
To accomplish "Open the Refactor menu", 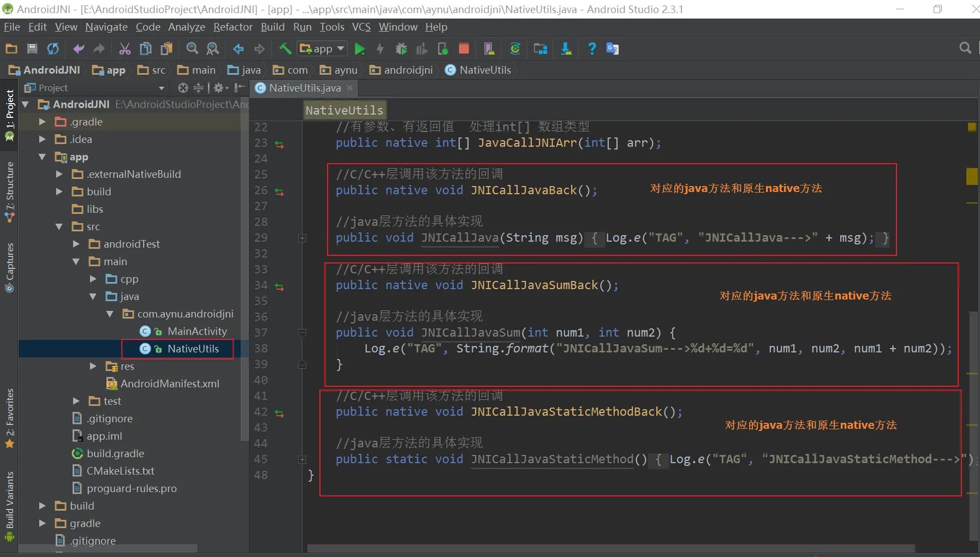I will 233,27.
